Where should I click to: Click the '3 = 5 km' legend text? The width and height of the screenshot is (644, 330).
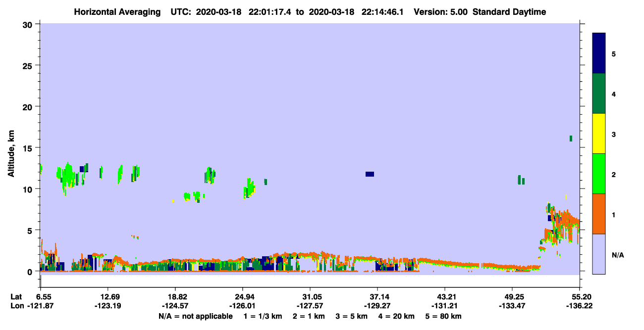pyautogui.click(x=352, y=316)
